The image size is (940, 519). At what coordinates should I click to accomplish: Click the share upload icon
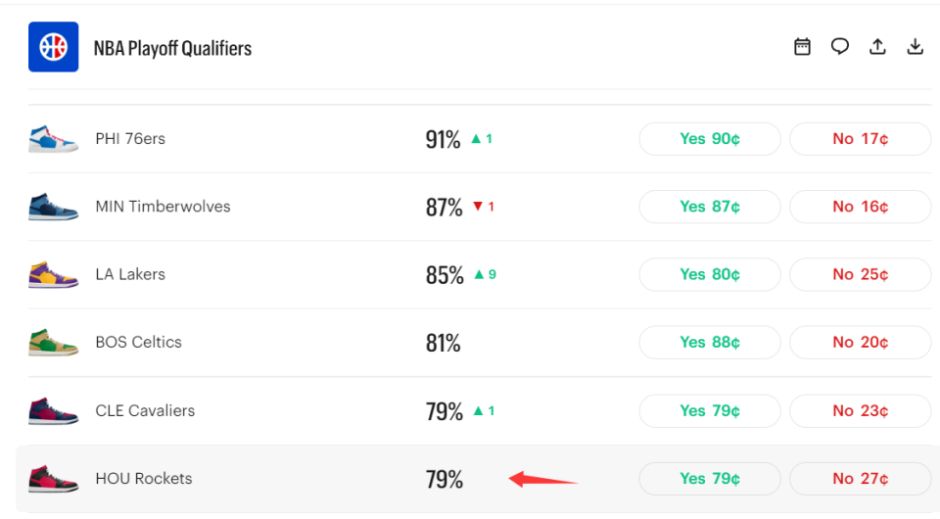878,47
